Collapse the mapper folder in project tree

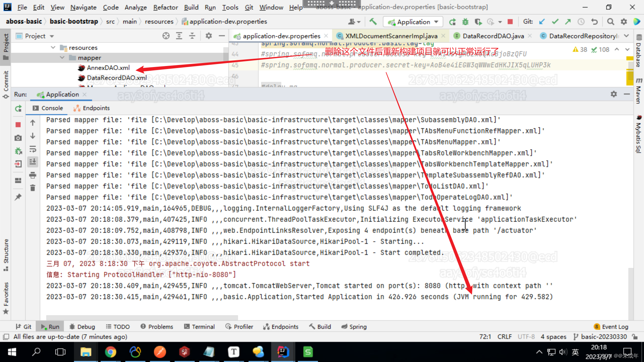coord(62,58)
